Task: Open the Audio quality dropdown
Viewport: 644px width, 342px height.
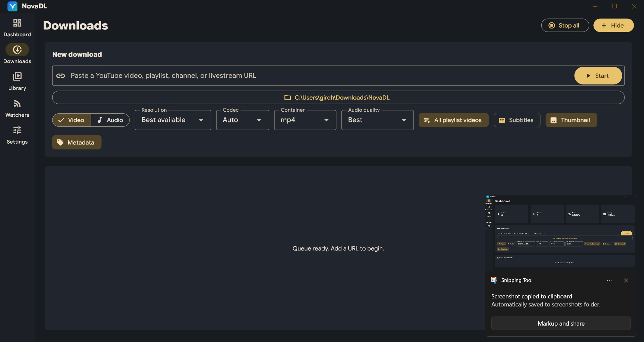Action: coord(377,120)
